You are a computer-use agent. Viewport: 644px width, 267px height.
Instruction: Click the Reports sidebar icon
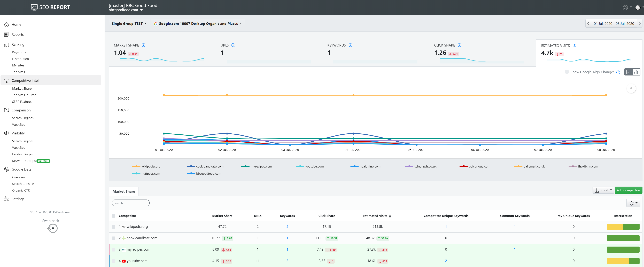(x=7, y=34)
